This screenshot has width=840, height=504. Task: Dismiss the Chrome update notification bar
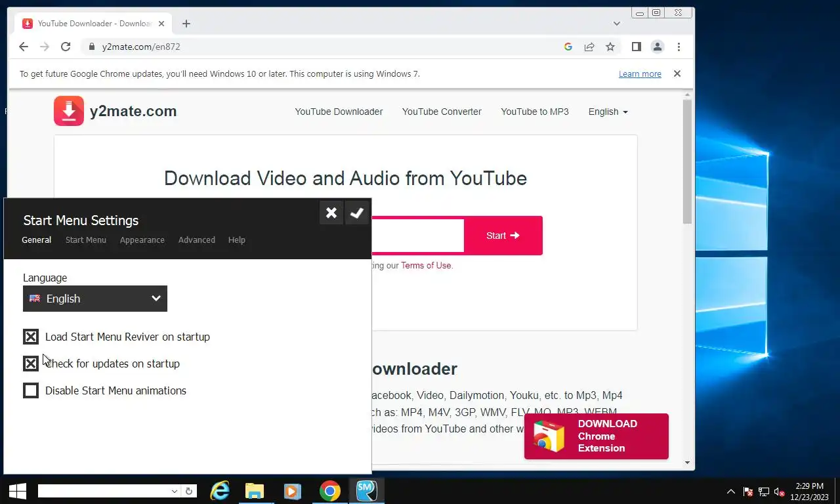tap(677, 73)
